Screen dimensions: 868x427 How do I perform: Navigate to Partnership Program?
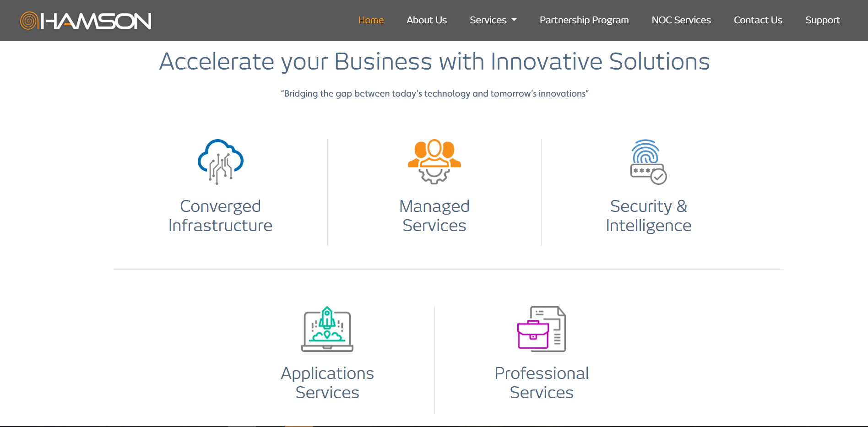pos(584,20)
